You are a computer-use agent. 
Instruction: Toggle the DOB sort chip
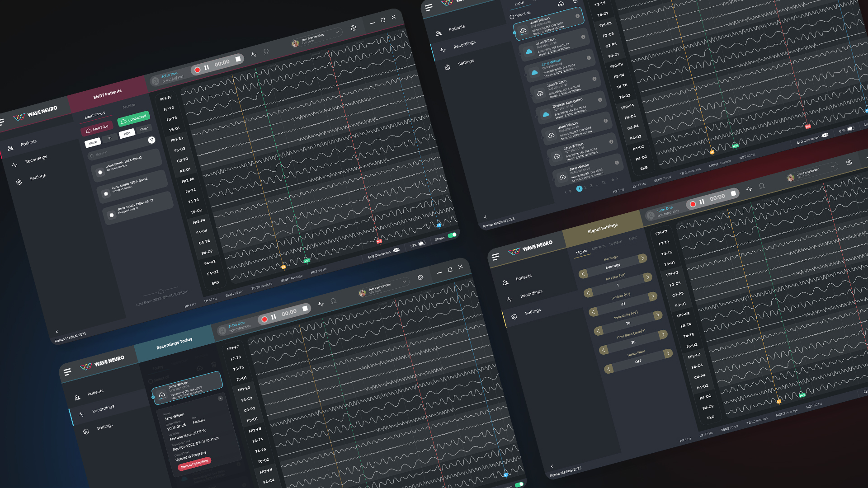[127, 134]
